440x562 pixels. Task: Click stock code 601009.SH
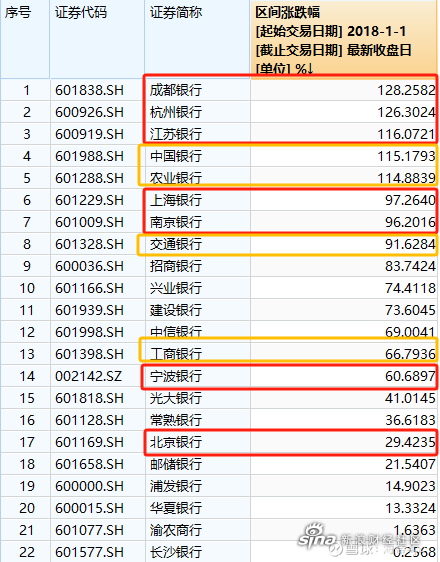click(90, 222)
